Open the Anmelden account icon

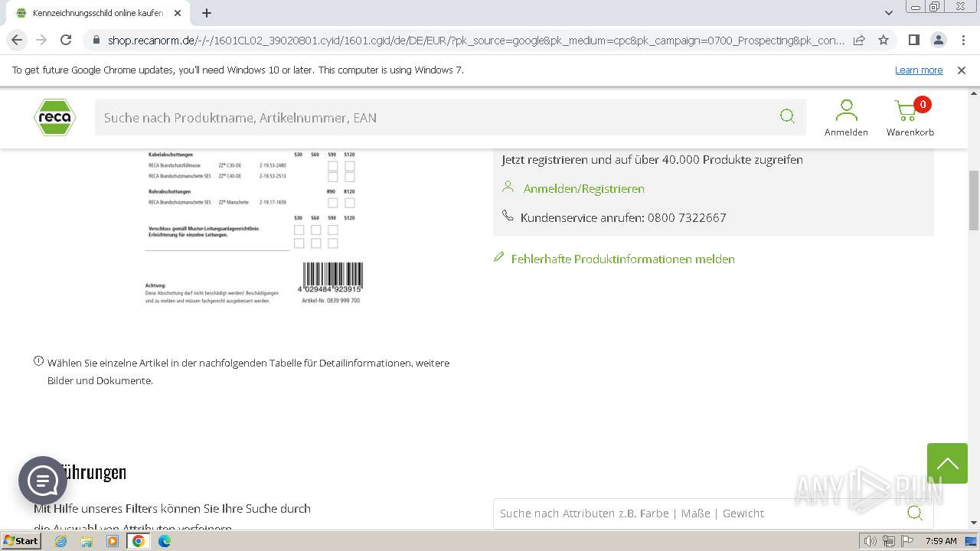tap(846, 118)
